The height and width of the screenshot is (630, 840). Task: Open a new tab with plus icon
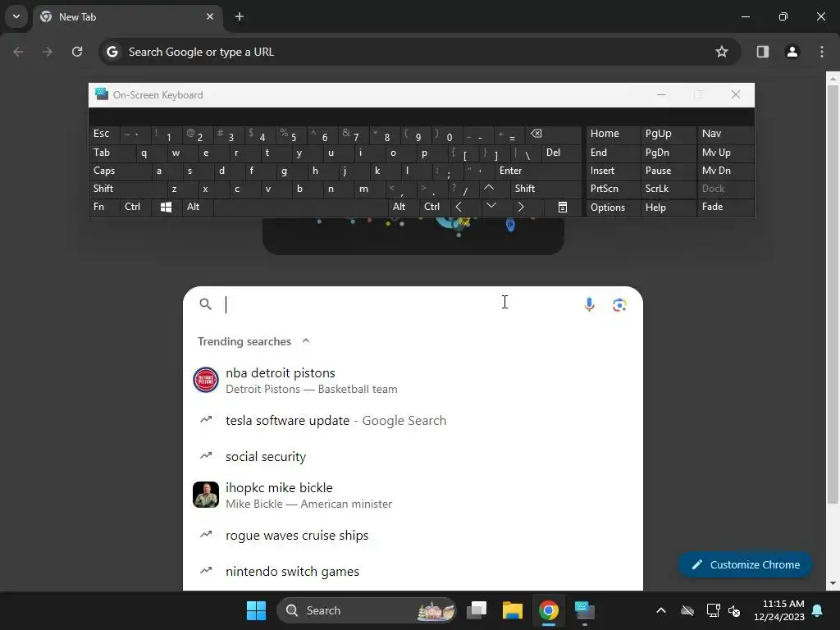click(240, 16)
